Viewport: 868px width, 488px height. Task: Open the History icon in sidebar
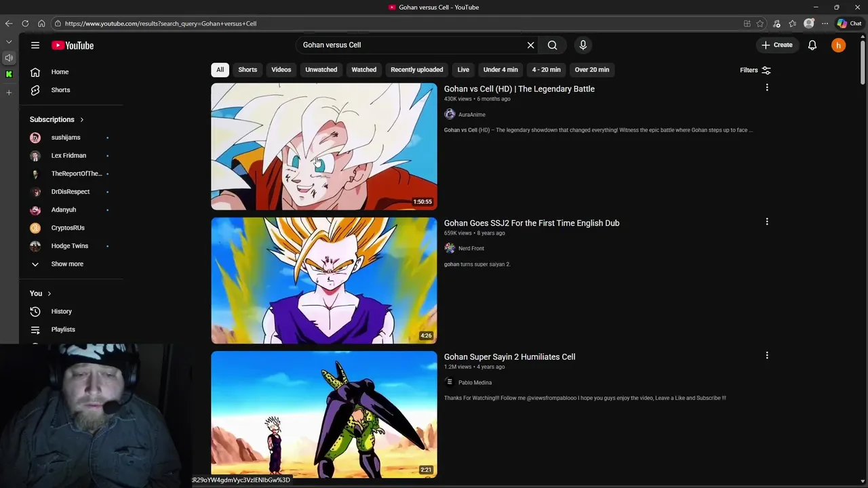(x=35, y=312)
